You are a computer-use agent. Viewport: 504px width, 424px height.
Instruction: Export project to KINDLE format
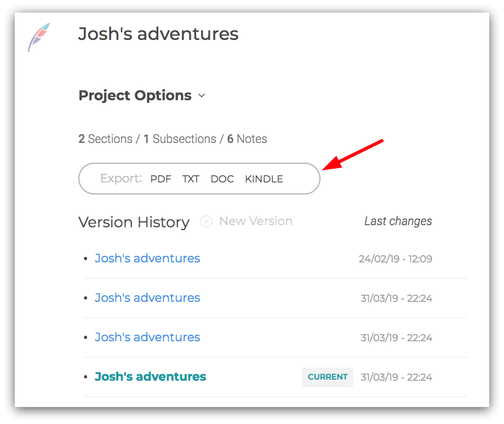click(264, 179)
